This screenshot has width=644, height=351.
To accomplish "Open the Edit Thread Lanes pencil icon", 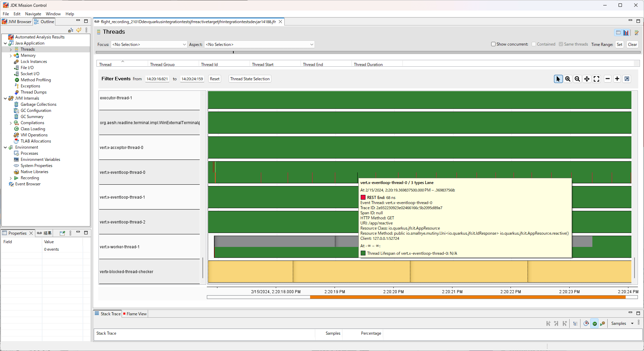I will tap(637, 32).
